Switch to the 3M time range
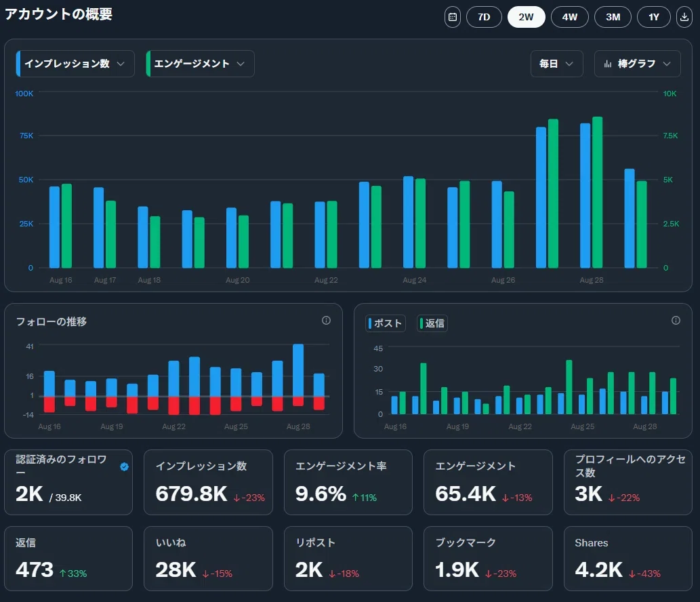 coord(613,17)
